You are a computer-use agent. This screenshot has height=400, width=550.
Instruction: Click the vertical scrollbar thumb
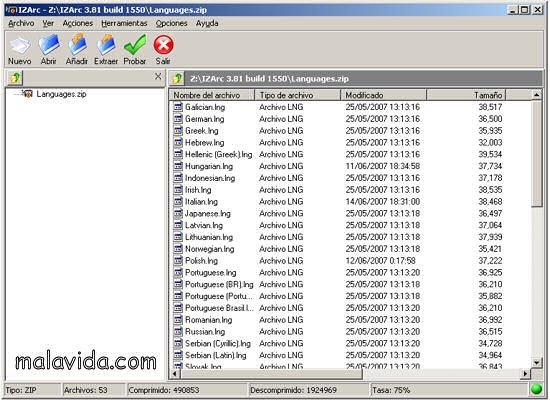click(x=536, y=154)
